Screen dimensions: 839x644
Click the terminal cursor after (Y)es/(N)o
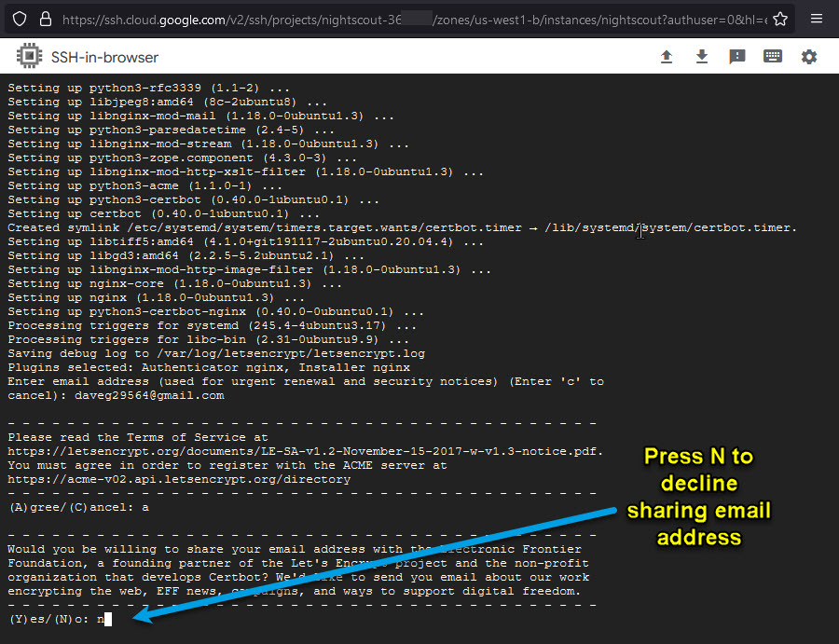[108, 619]
